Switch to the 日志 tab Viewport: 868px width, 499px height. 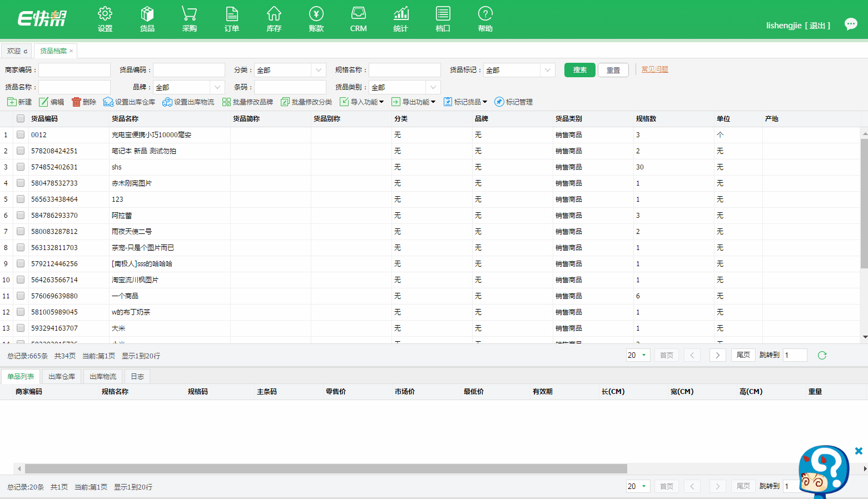[137, 377]
